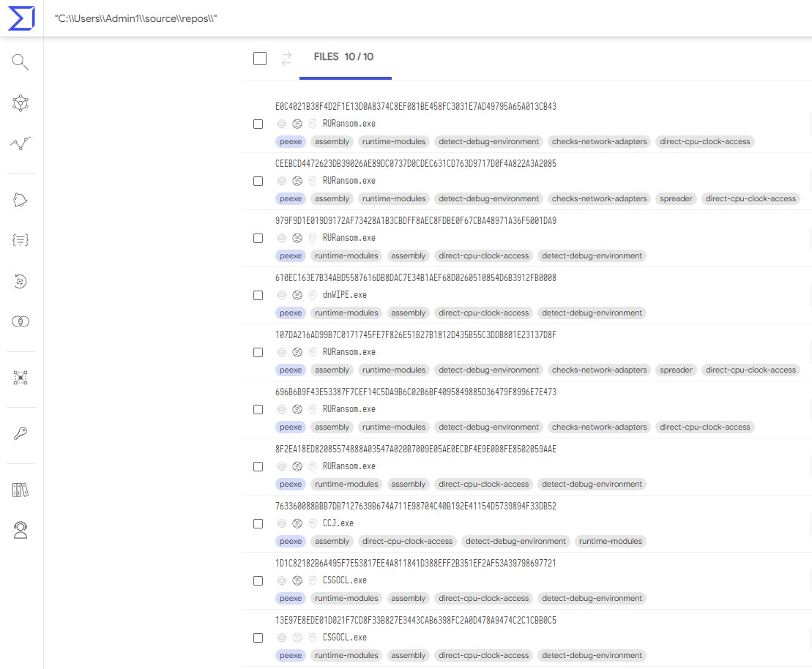812x669 pixels.
Task: Click runtime-modules tag on dnWIPE.exe row
Action: 346,313
